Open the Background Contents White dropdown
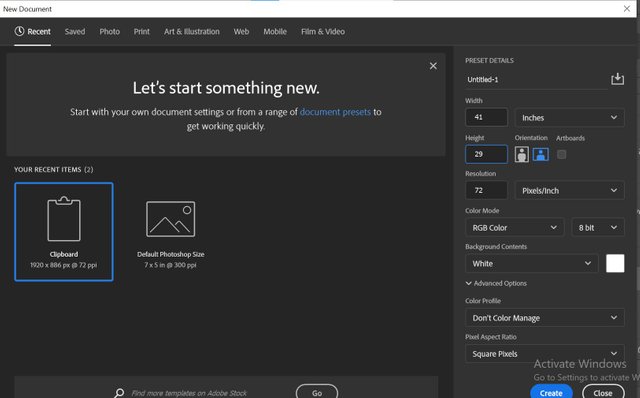 pos(531,263)
